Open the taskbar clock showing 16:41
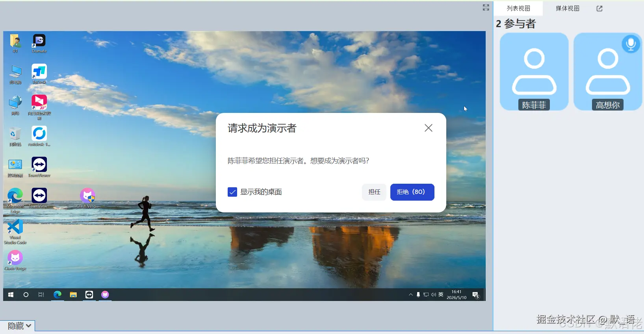 [x=457, y=295]
